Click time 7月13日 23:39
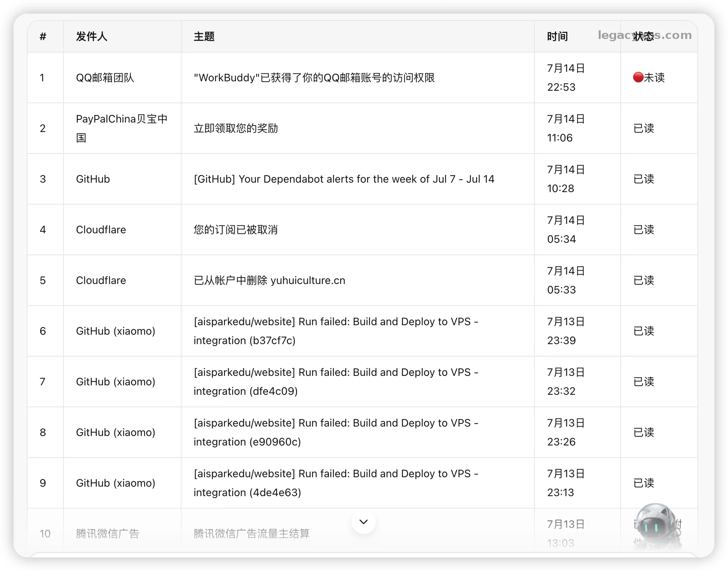 tap(566, 331)
